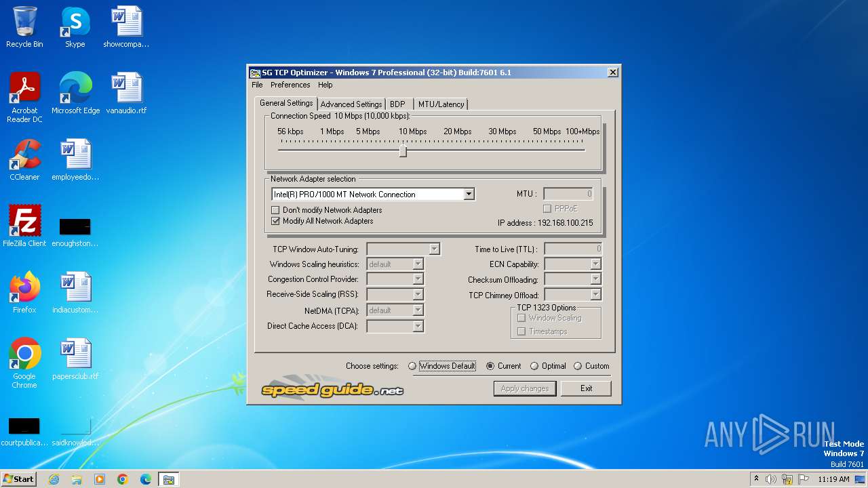This screenshot has height=488, width=868.
Task: Toggle the PPPoE checkbox
Action: point(547,209)
